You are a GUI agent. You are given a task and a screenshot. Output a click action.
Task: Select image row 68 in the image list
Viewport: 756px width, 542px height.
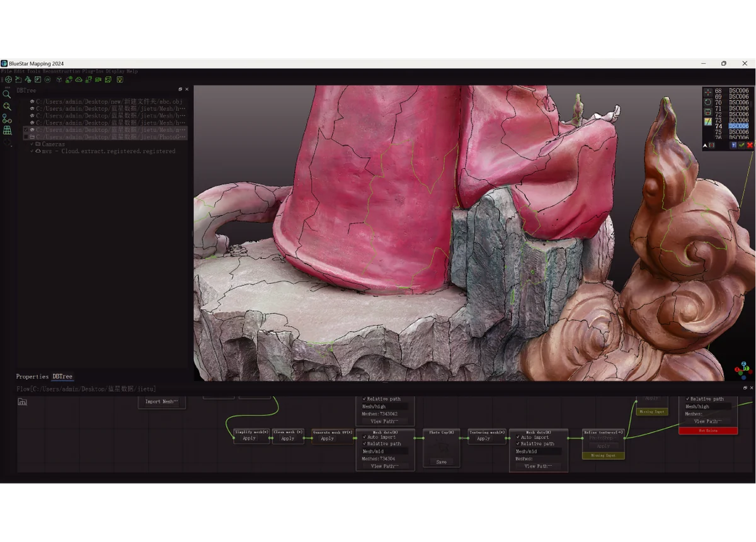click(x=731, y=91)
